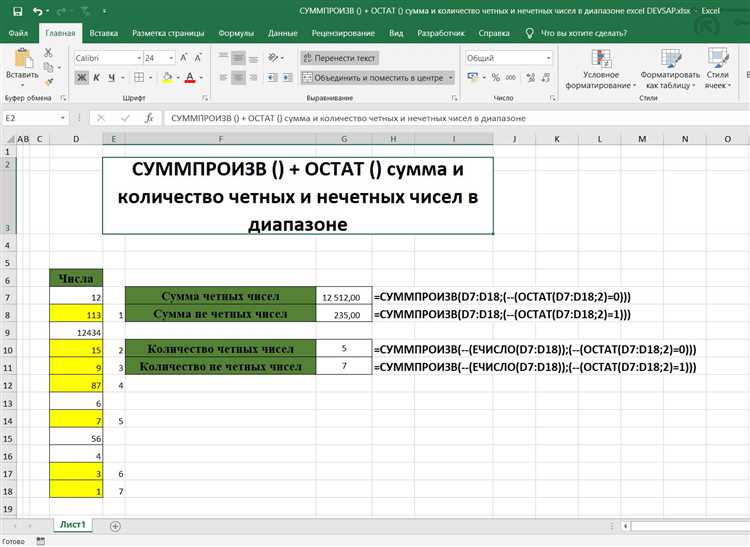Toggle Bold (Ж) formatting

point(82,77)
